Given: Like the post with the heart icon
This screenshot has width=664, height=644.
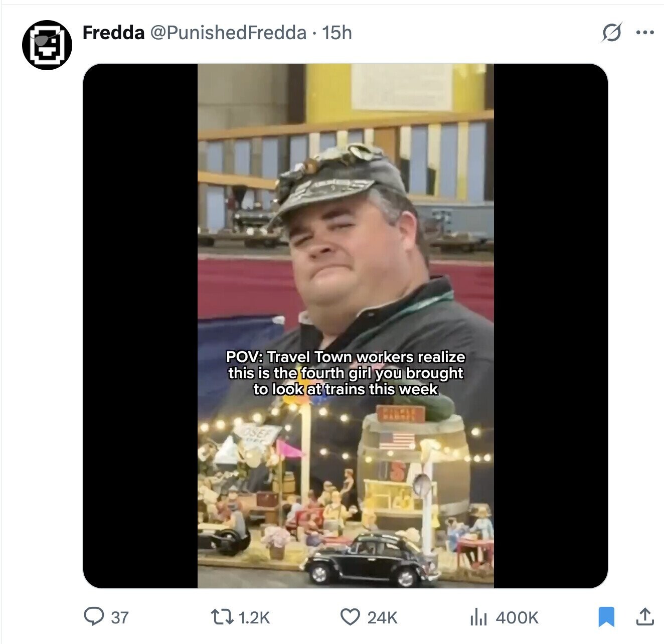Looking at the screenshot, I should [x=350, y=617].
